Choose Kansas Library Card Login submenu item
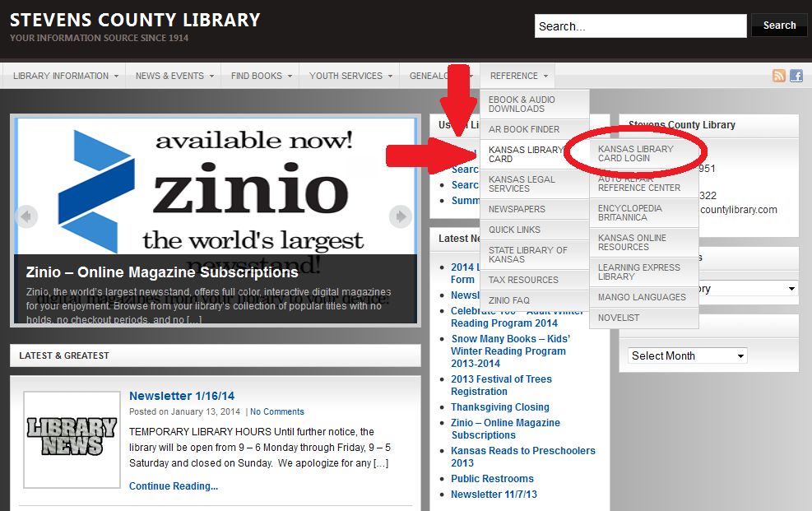 tap(643, 153)
